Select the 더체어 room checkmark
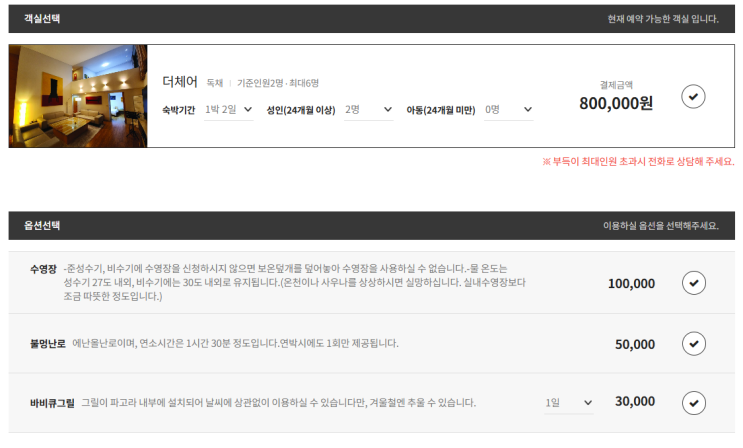 click(x=693, y=97)
